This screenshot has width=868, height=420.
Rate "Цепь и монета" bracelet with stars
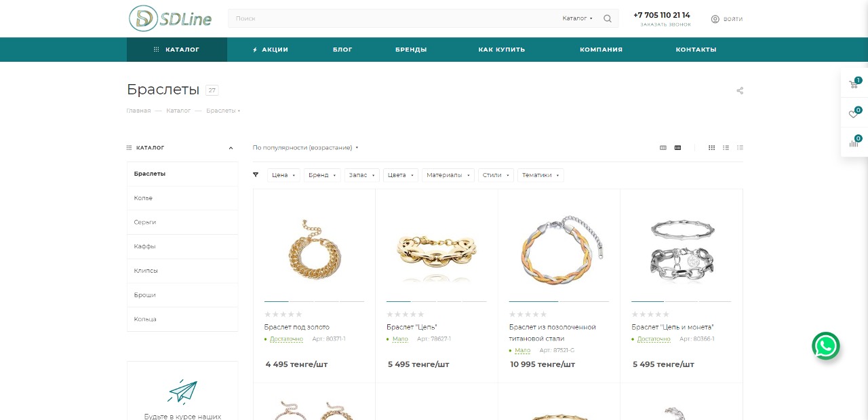click(650, 314)
